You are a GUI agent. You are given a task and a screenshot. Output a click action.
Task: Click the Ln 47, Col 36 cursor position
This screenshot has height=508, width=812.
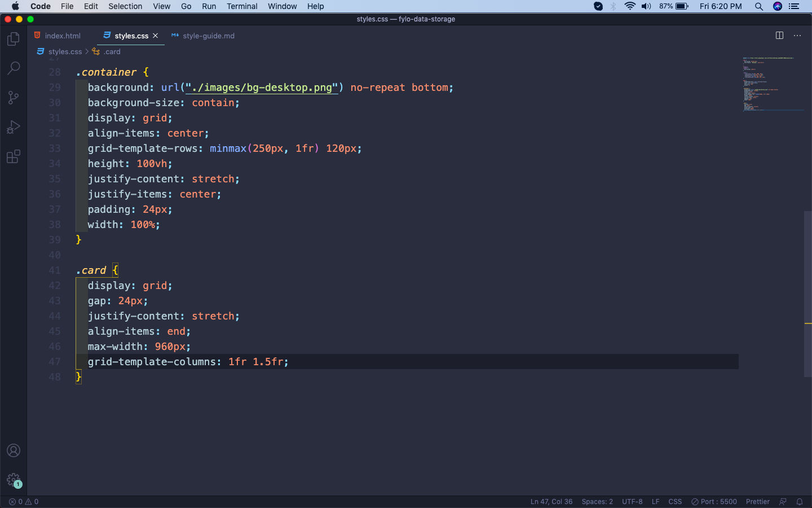[x=551, y=502]
